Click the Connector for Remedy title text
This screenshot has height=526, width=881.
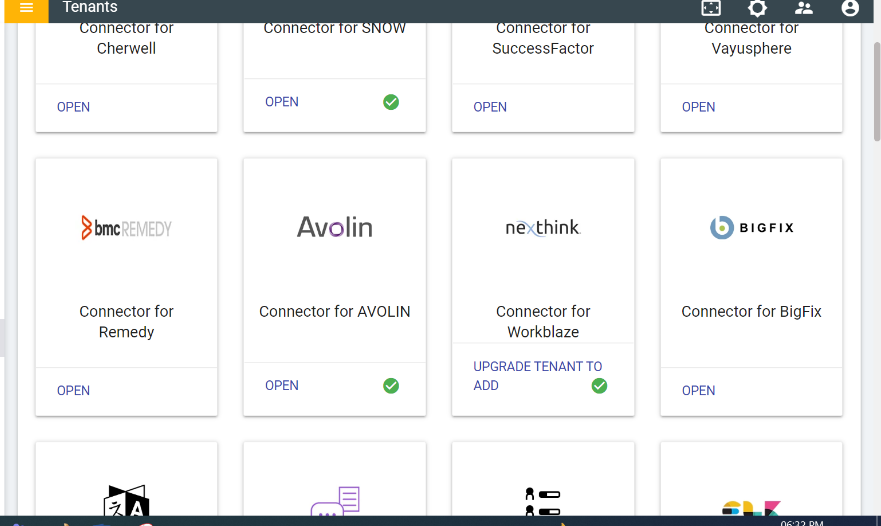click(126, 321)
